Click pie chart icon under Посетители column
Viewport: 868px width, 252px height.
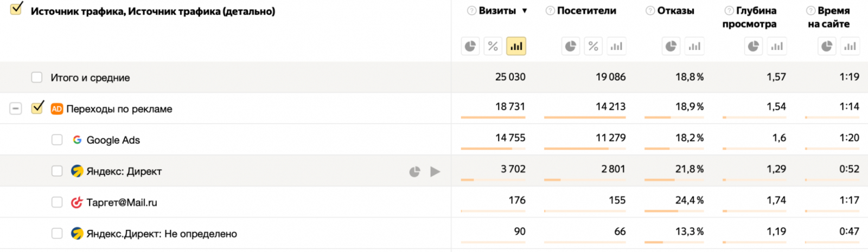tap(571, 47)
